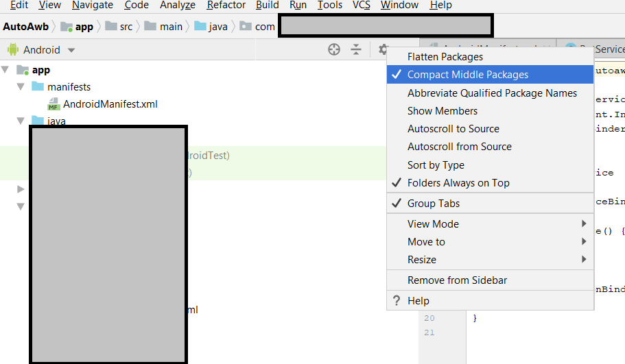Collapse the manifests folder node

coord(21,86)
